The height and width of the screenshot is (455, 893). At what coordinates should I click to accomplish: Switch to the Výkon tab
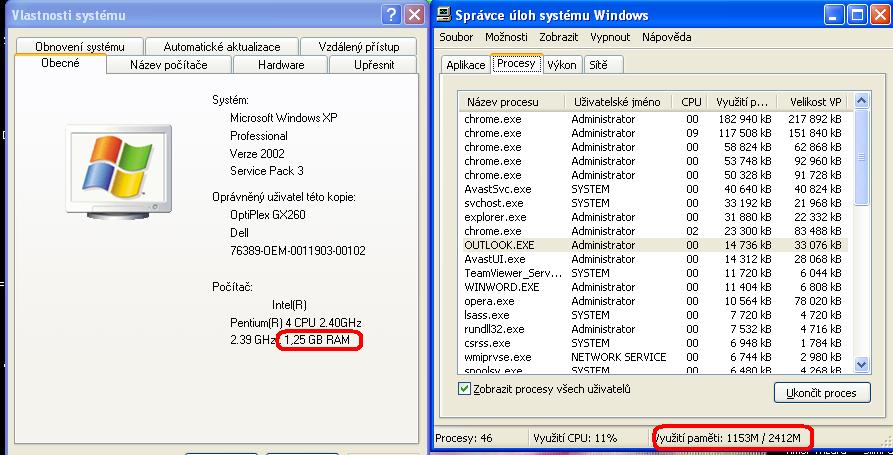[562, 65]
